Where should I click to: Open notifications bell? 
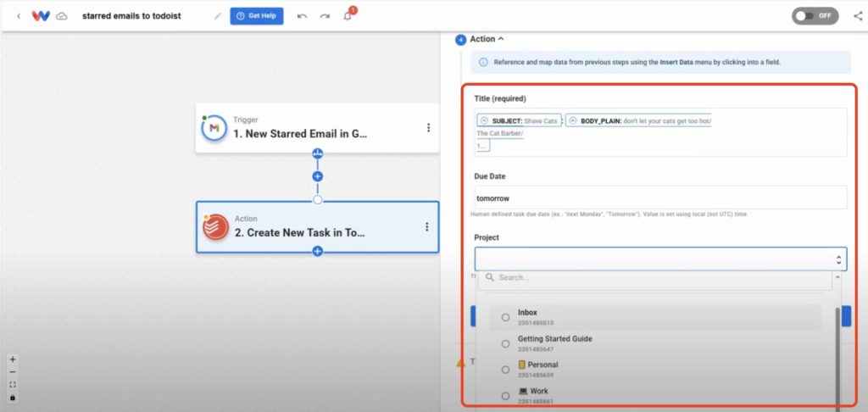(348, 15)
